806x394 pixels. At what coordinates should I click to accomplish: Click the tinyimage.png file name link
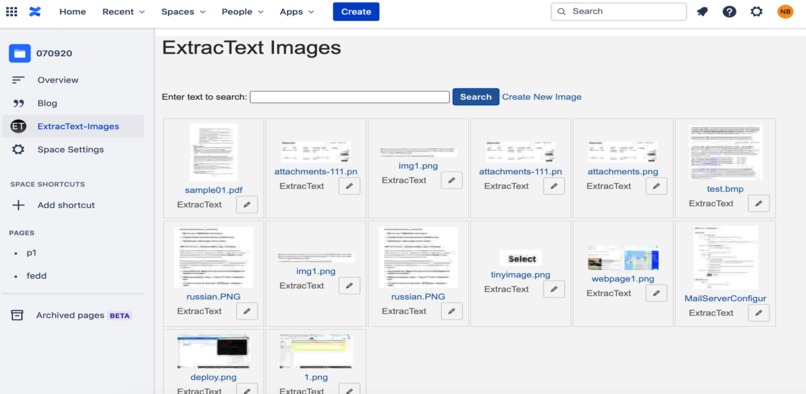[521, 275]
